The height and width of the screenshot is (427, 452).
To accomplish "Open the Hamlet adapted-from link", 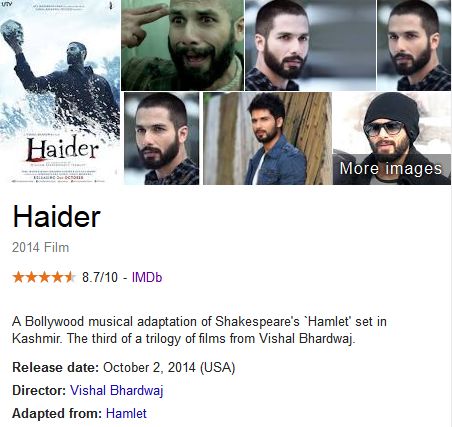I will click(x=126, y=414).
